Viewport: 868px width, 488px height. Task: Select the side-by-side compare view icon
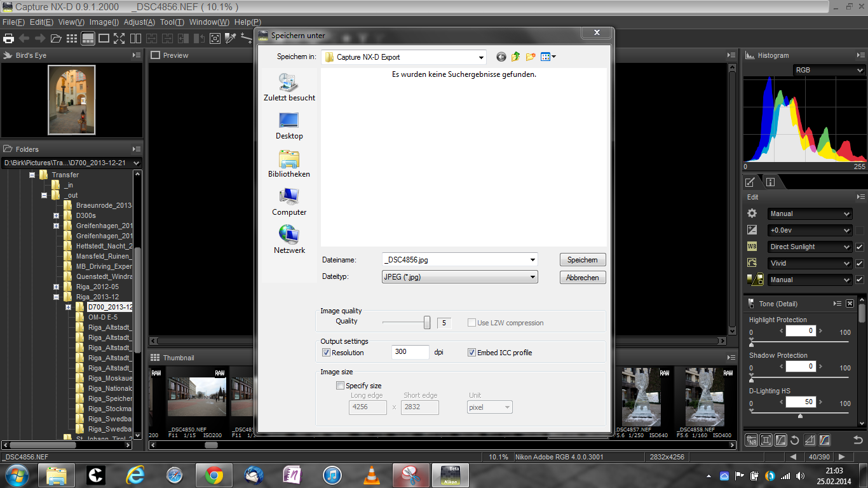tap(135, 38)
